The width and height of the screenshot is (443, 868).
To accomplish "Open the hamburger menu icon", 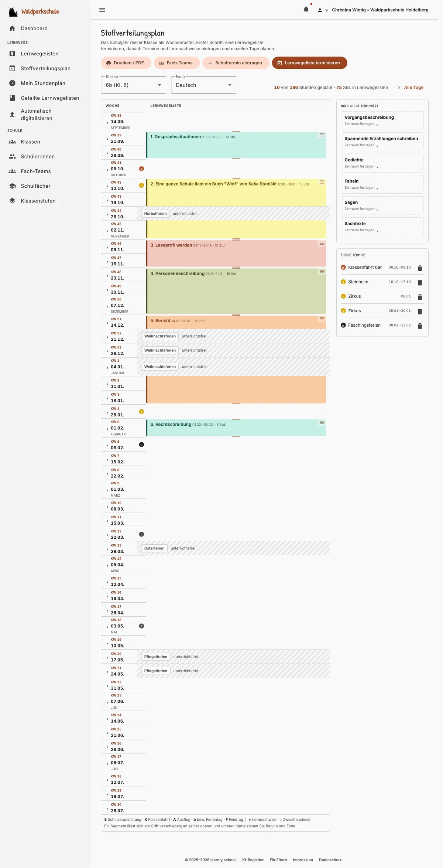I will click(x=102, y=10).
